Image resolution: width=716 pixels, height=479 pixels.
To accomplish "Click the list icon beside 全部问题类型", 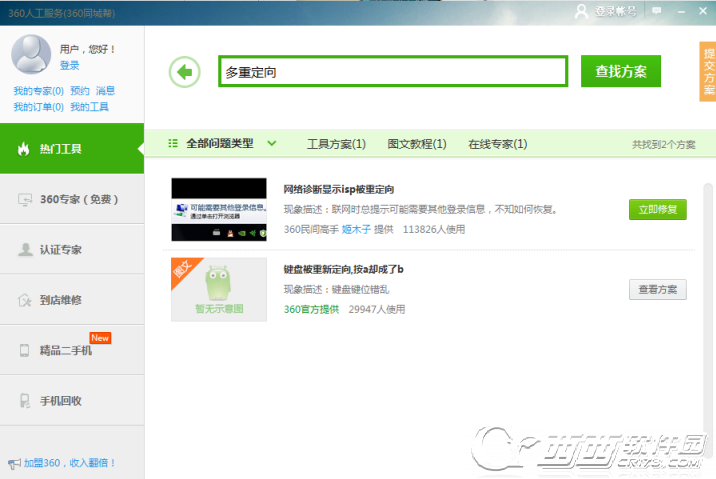I will (173, 143).
